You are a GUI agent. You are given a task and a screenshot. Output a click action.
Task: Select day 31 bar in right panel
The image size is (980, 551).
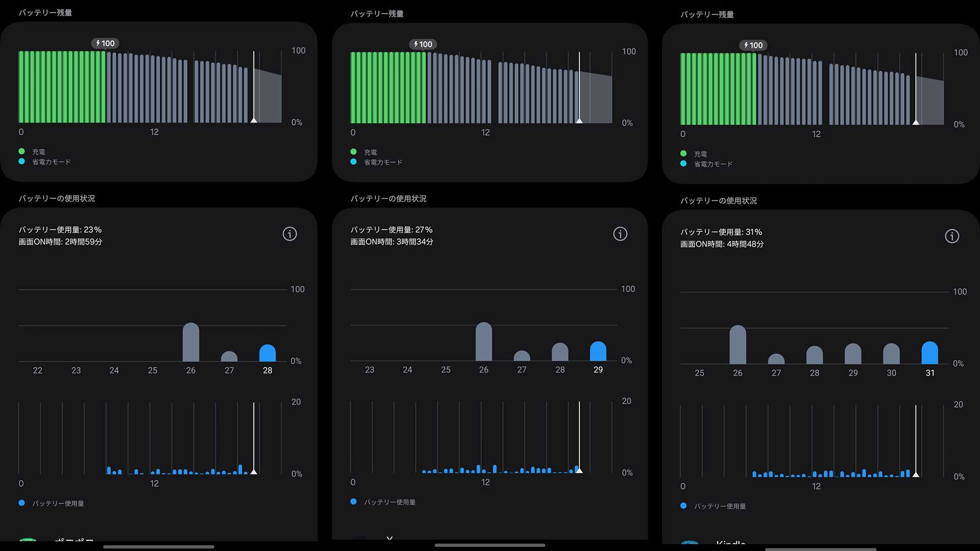click(x=929, y=353)
